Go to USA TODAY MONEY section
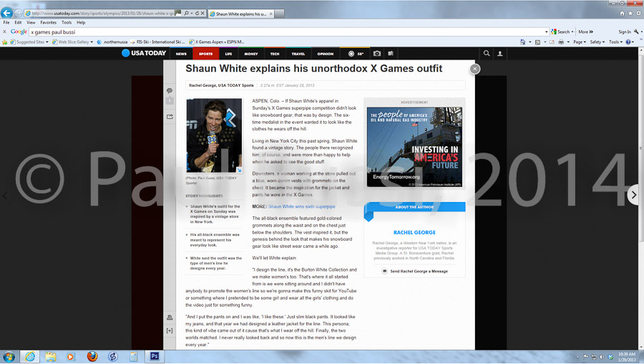The image size is (644, 364). click(x=251, y=54)
